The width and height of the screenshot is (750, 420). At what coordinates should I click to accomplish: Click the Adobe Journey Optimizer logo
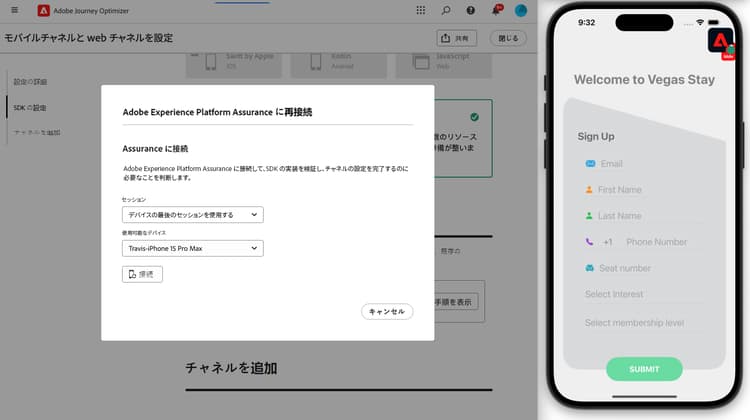pyautogui.click(x=44, y=11)
